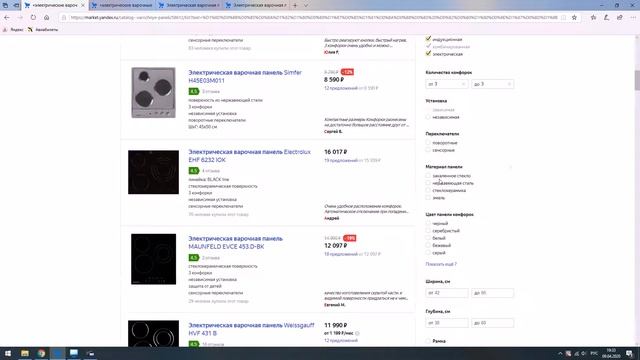The height and width of the screenshot is (360, 640).
Task: Open the Windows Start menu
Action: (8, 353)
